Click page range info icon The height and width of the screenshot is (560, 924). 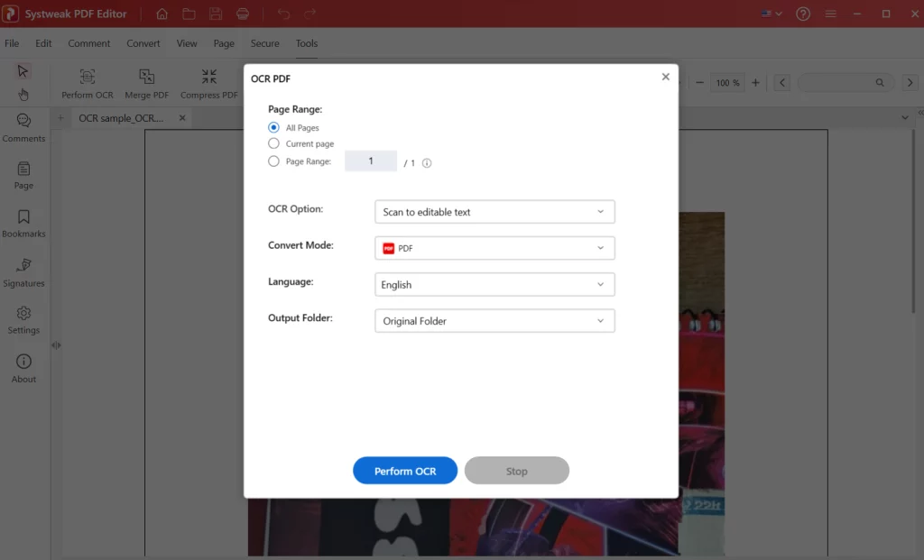pos(427,163)
